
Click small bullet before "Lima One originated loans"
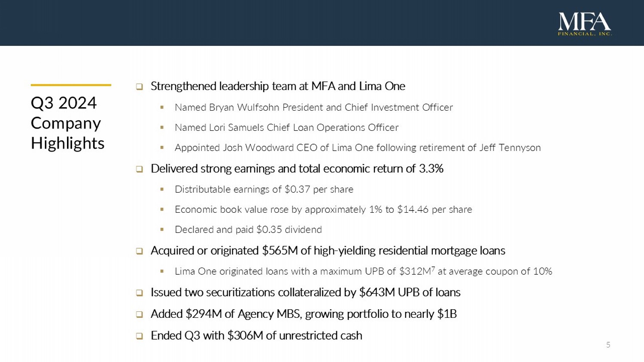click(x=162, y=271)
